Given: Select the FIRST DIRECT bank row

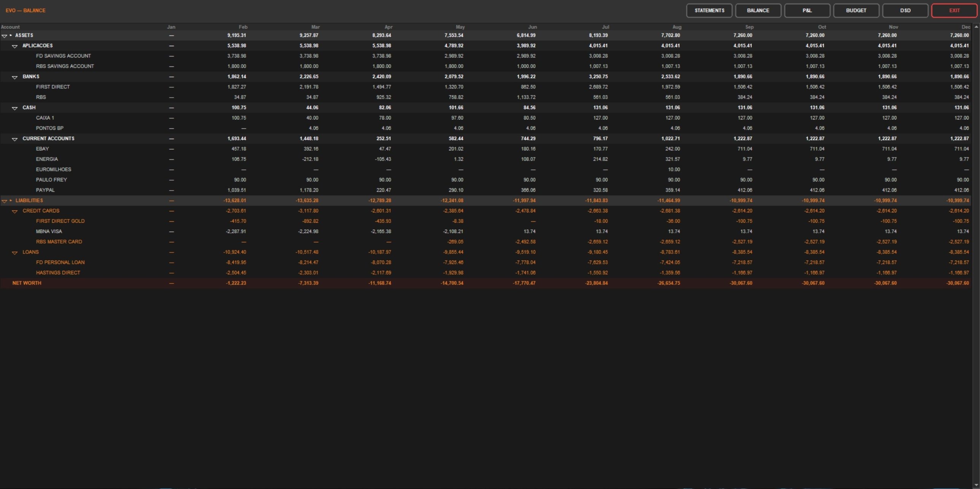Looking at the screenshot, I should click(x=485, y=87).
